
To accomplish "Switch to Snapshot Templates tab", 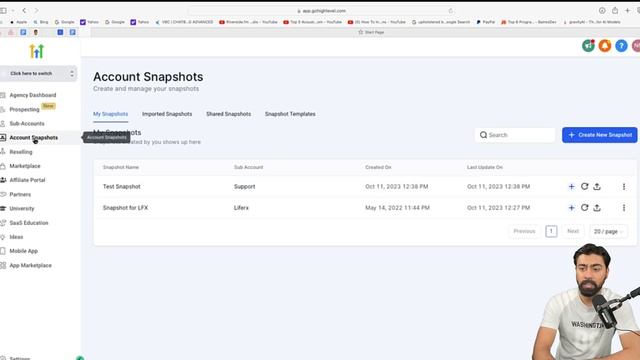I will pyautogui.click(x=290, y=114).
